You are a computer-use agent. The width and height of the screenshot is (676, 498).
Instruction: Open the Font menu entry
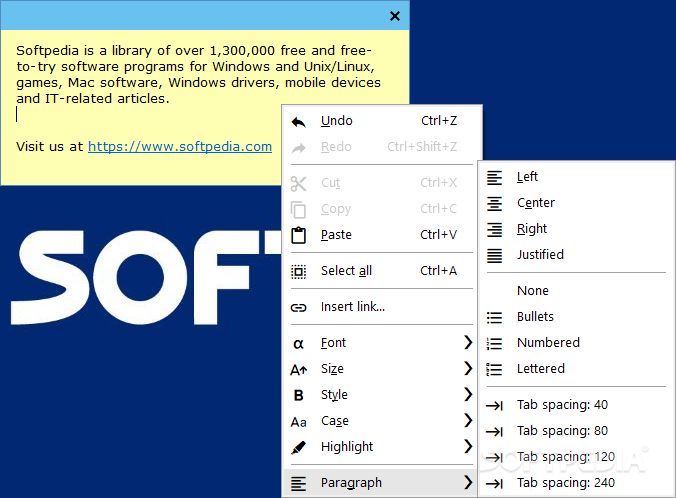[x=382, y=343]
